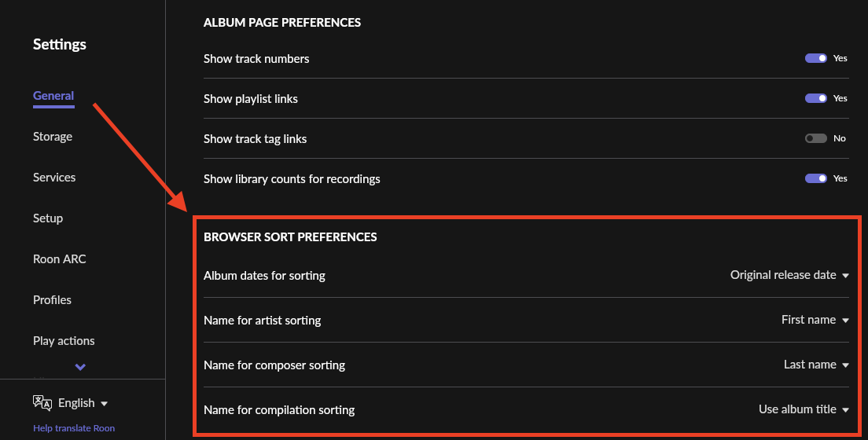Expand more settings with the sidebar chevron

(80, 367)
